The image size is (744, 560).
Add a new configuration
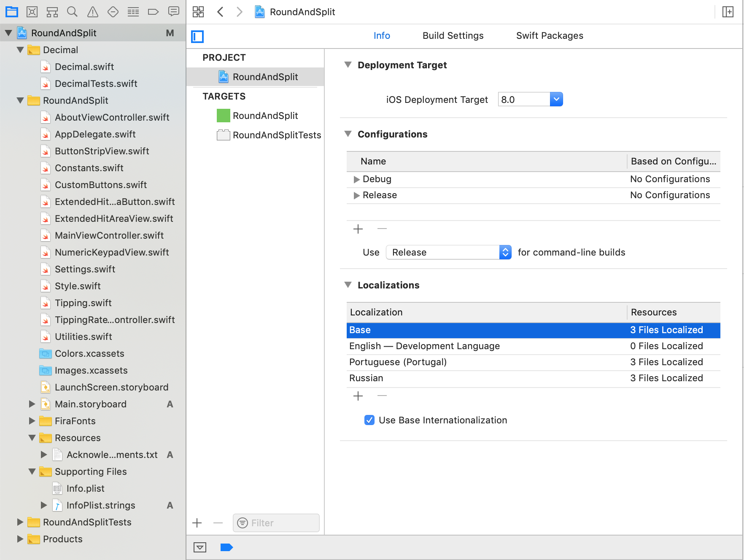click(x=358, y=229)
